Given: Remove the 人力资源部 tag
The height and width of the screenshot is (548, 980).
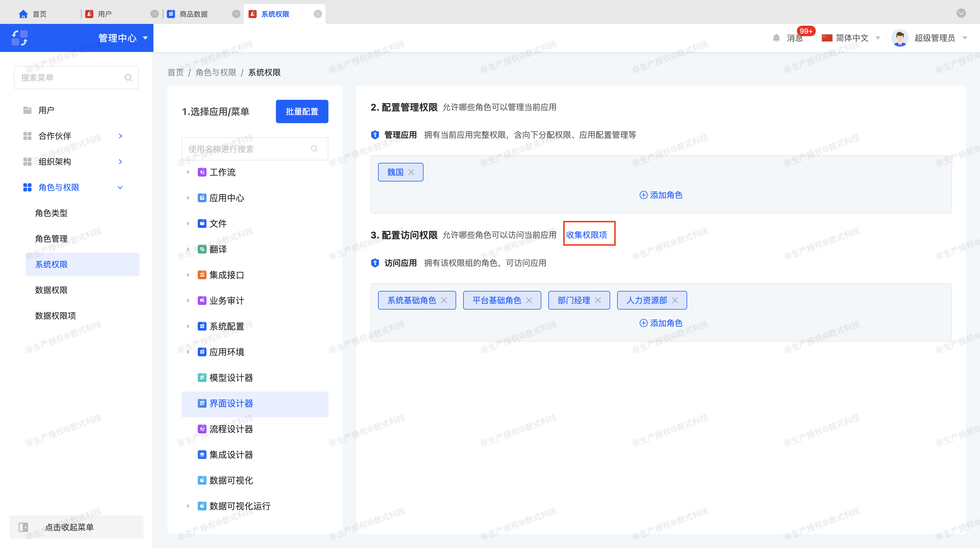Looking at the screenshot, I should pos(675,300).
